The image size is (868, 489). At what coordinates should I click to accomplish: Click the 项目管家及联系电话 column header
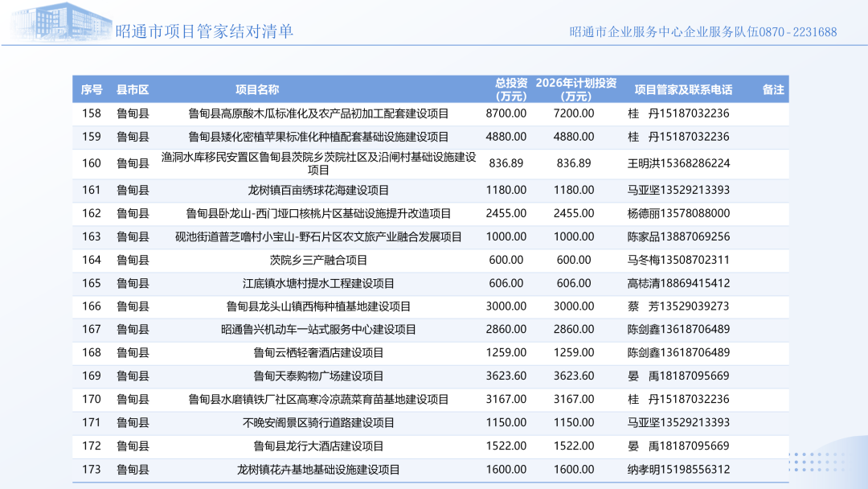pos(683,90)
